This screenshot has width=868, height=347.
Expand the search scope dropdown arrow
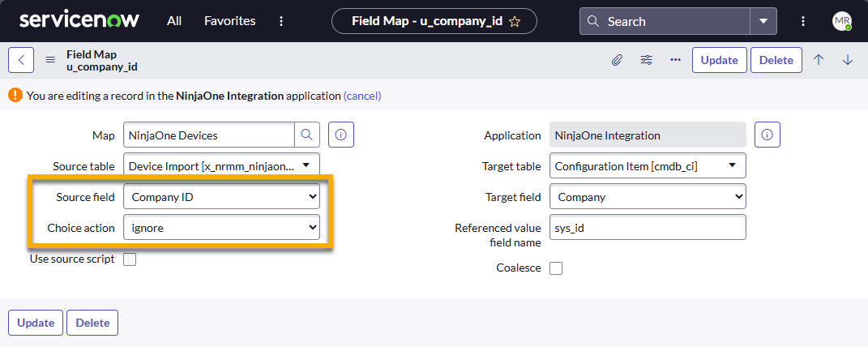[x=763, y=22]
